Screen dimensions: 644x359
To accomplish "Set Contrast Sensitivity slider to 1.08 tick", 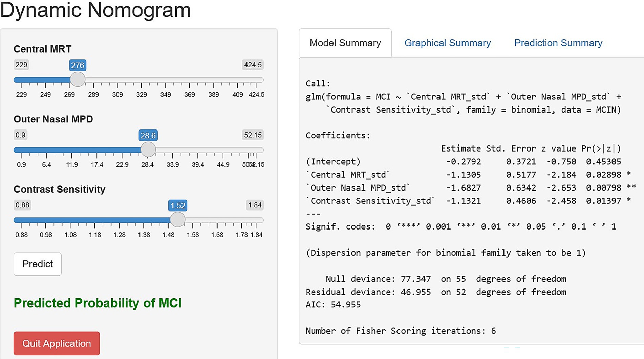I will coord(70,220).
